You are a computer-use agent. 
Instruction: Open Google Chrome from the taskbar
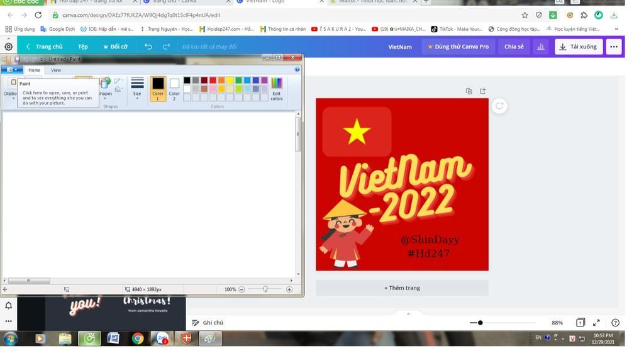138,338
